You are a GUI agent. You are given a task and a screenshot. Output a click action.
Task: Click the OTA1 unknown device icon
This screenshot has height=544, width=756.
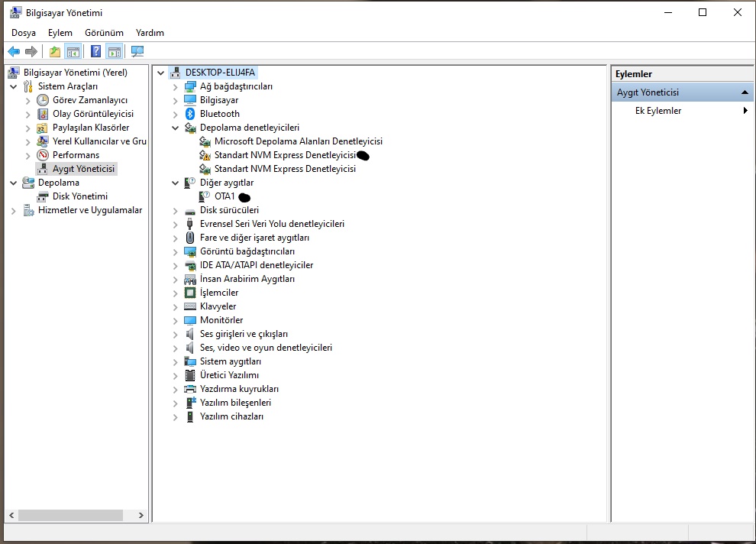205,196
